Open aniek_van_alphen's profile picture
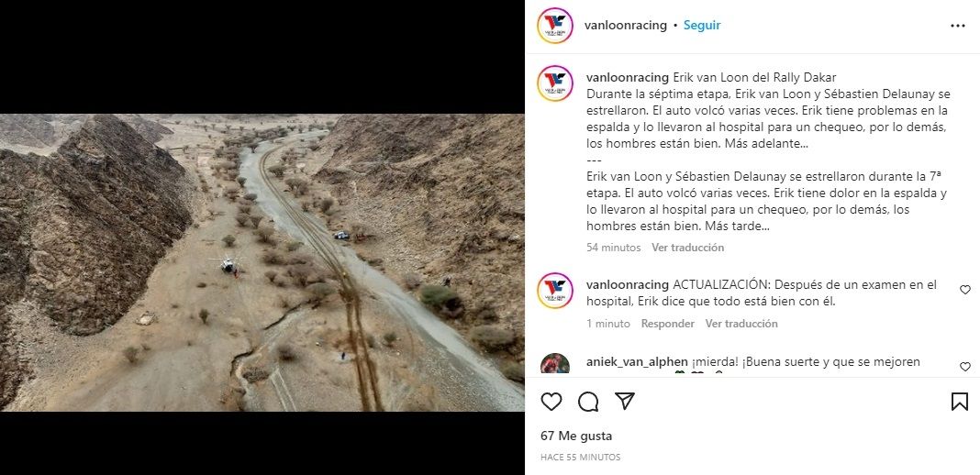 coord(555,364)
